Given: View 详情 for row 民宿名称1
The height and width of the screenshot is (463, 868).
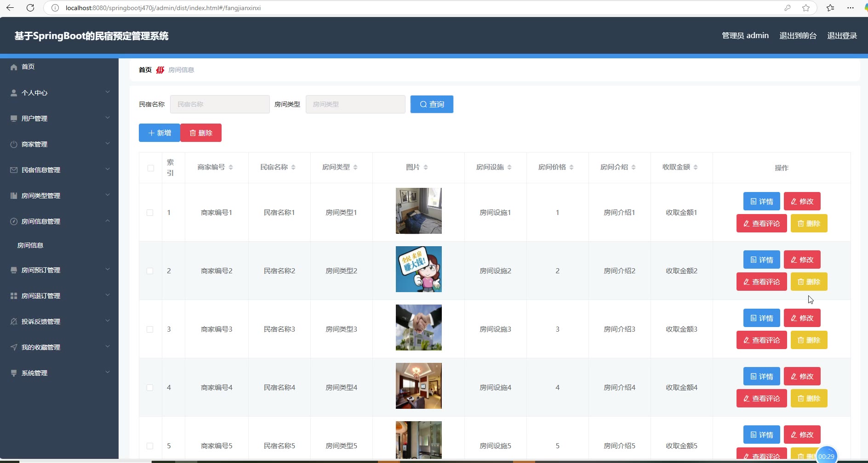Looking at the screenshot, I should pyautogui.click(x=762, y=201).
